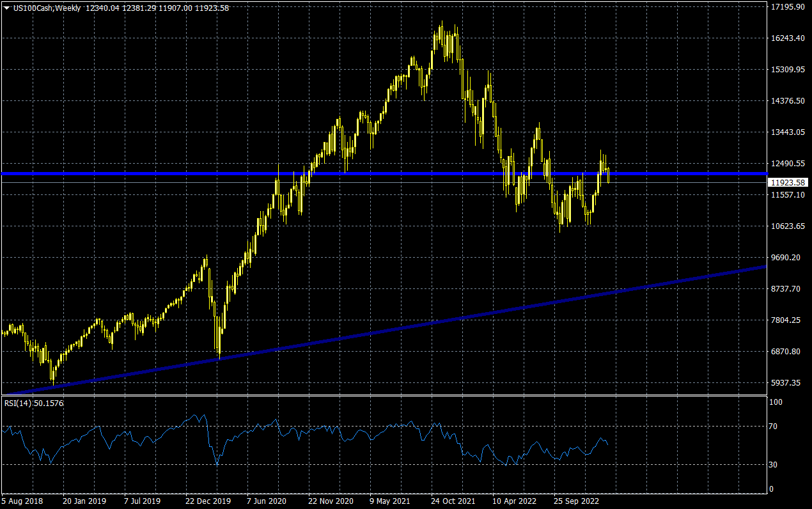
Task: Click the 10 Apr 2022 date label
Action: pos(514,501)
